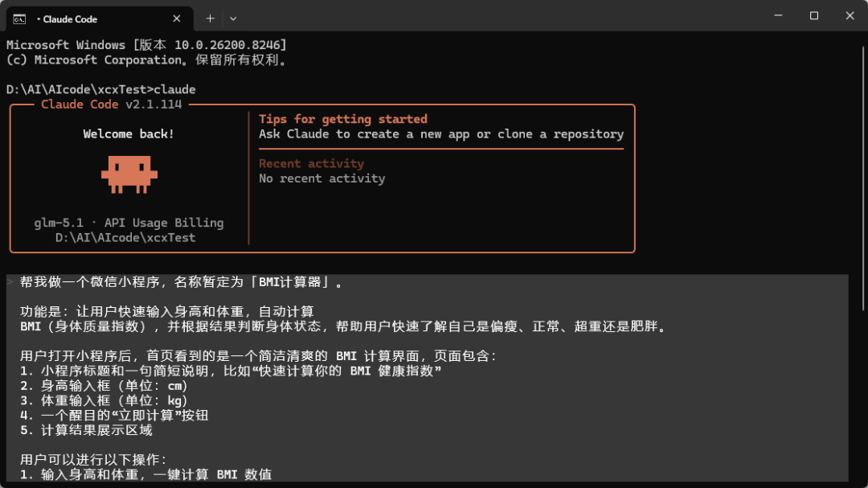Click the "No recent activity" status text
This screenshot has height=488, width=868.
point(321,178)
